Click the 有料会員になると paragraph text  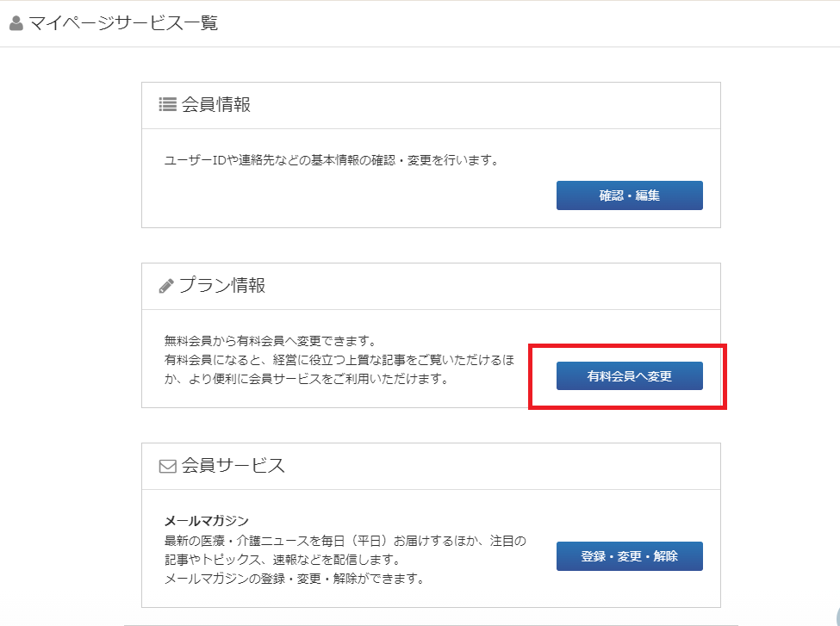click(339, 360)
